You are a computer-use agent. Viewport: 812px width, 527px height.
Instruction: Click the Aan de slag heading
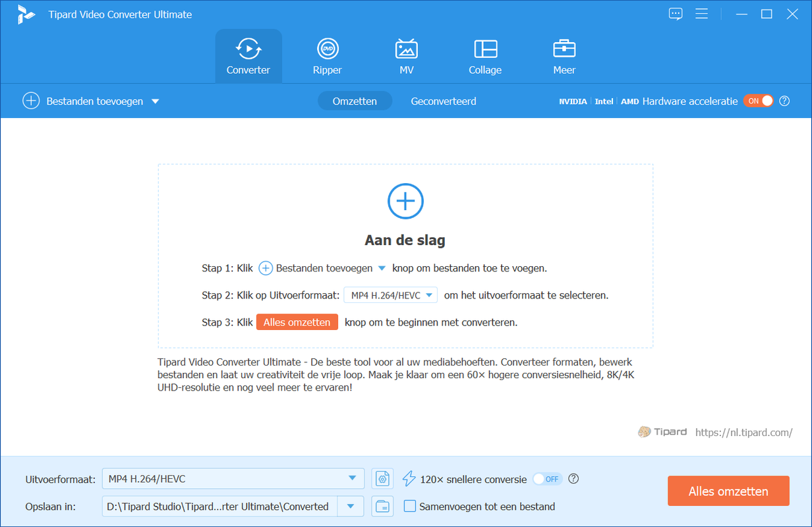(x=405, y=240)
